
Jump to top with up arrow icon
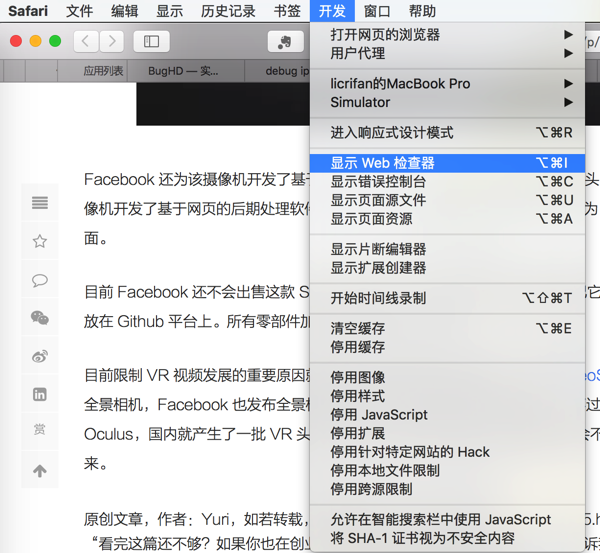coord(40,471)
